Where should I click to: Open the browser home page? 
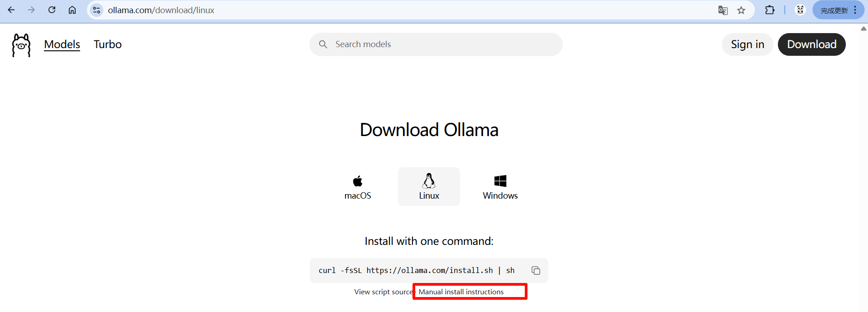click(x=72, y=10)
